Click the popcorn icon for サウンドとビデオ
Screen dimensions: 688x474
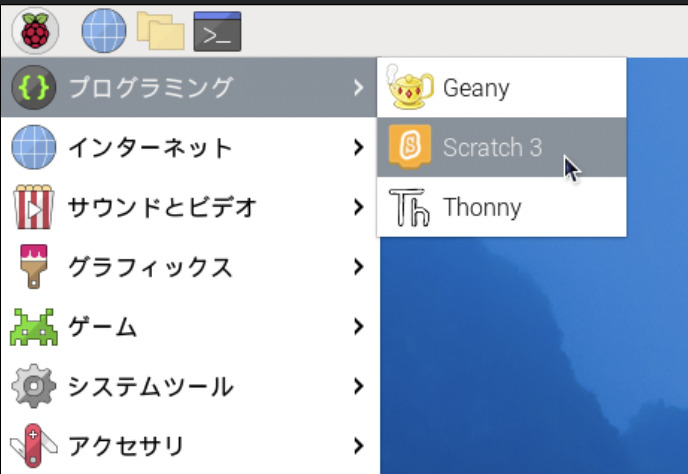tap(33, 208)
